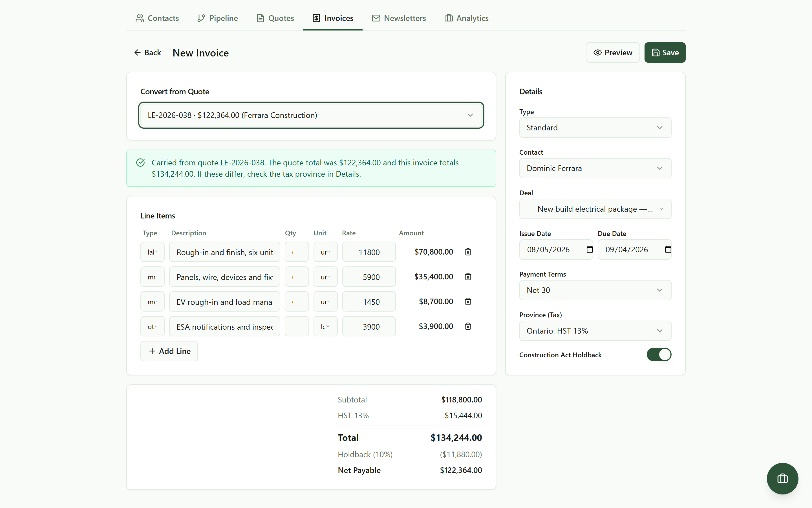
Task: Open the Issue Date calendar picker icon
Action: tap(589, 249)
